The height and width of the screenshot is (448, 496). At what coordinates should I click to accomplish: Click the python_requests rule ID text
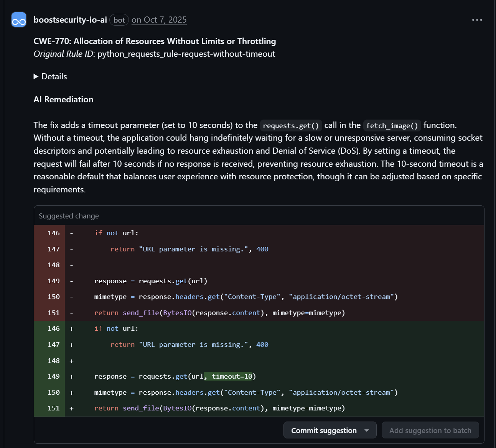coord(186,54)
